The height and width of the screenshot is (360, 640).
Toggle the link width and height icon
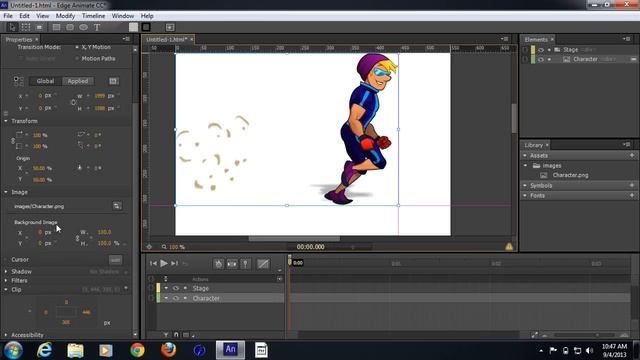pos(73,102)
